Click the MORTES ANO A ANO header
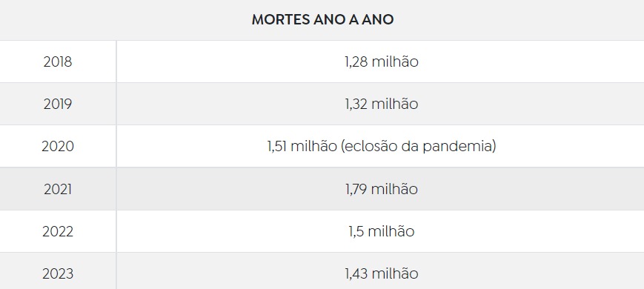This screenshot has height=289, width=644. point(322,20)
